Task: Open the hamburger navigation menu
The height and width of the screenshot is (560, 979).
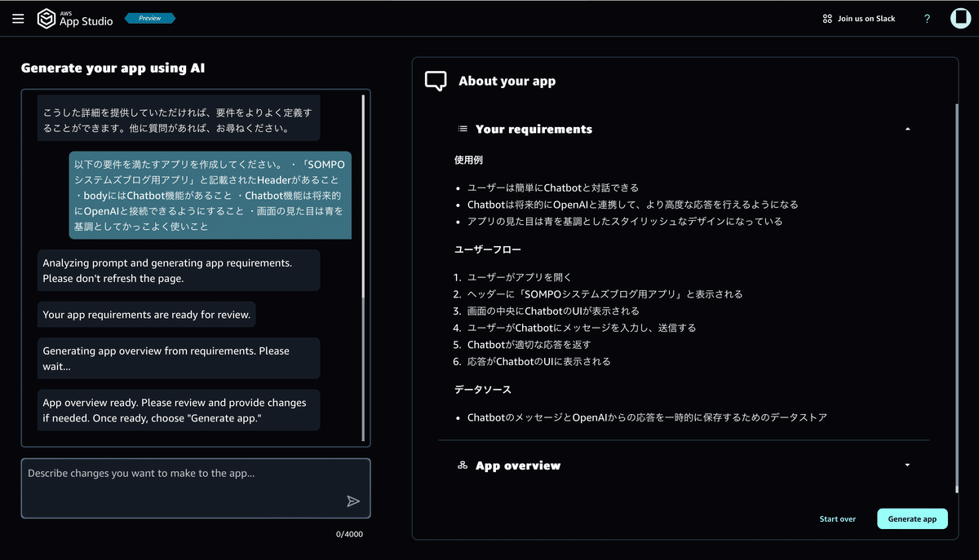Action: (x=18, y=18)
